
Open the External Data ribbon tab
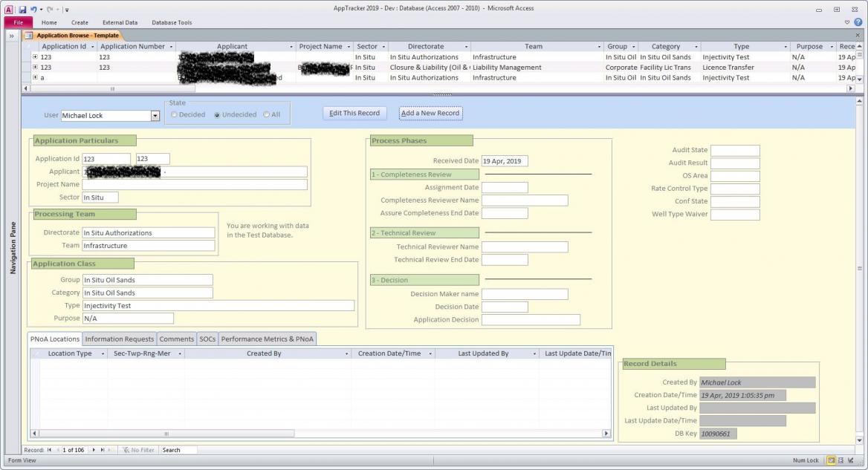120,22
